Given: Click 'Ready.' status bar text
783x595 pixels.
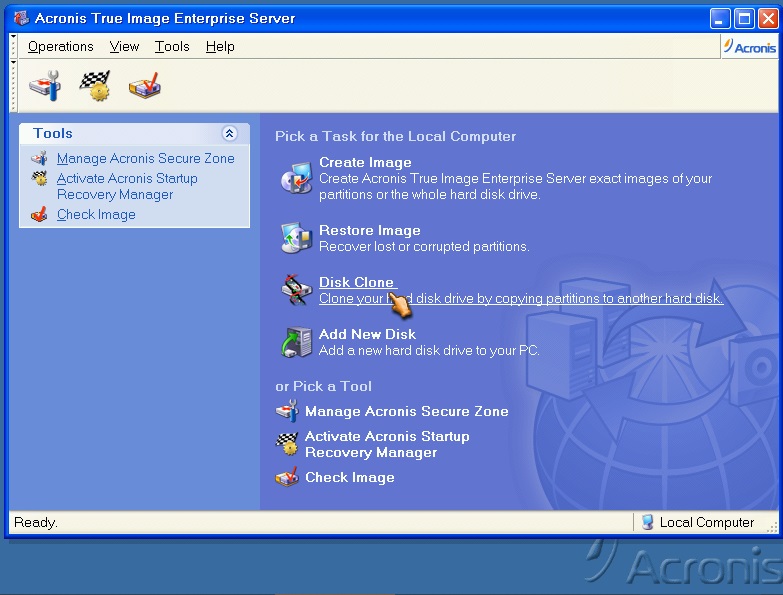Looking at the screenshot, I should 36,522.
